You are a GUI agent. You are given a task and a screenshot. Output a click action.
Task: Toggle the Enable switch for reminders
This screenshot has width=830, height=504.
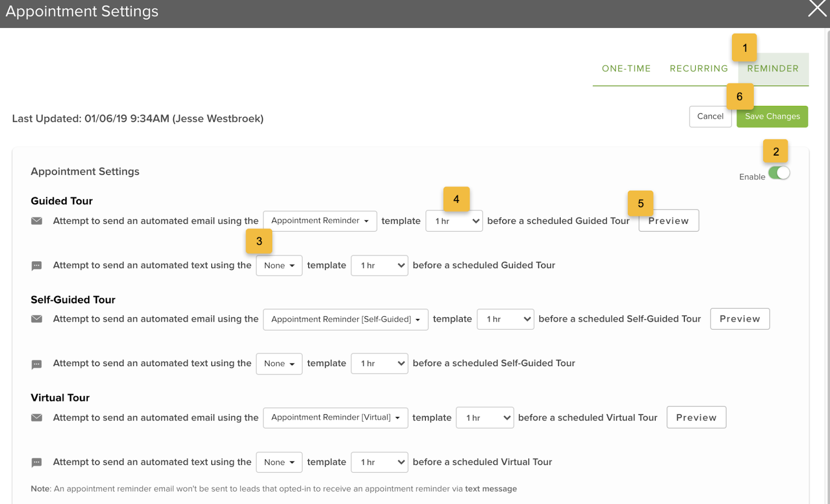(x=779, y=173)
